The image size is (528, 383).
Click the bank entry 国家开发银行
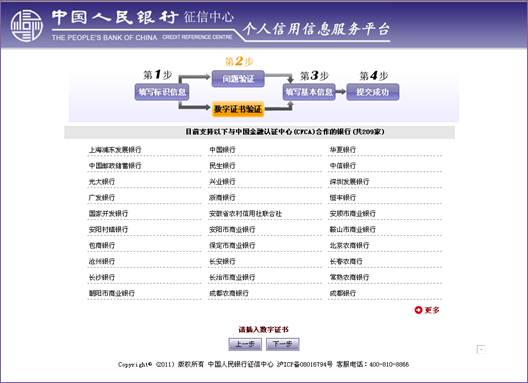point(108,214)
